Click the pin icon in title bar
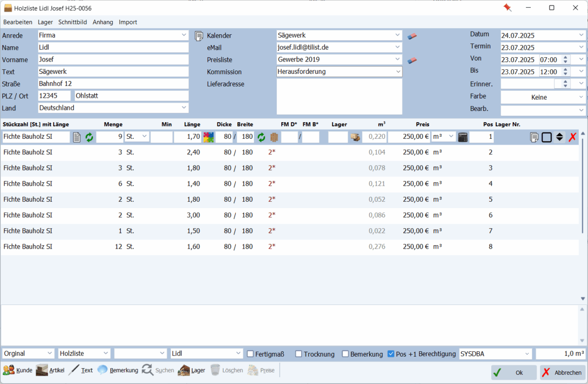588x384 pixels. (x=507, y=8)
